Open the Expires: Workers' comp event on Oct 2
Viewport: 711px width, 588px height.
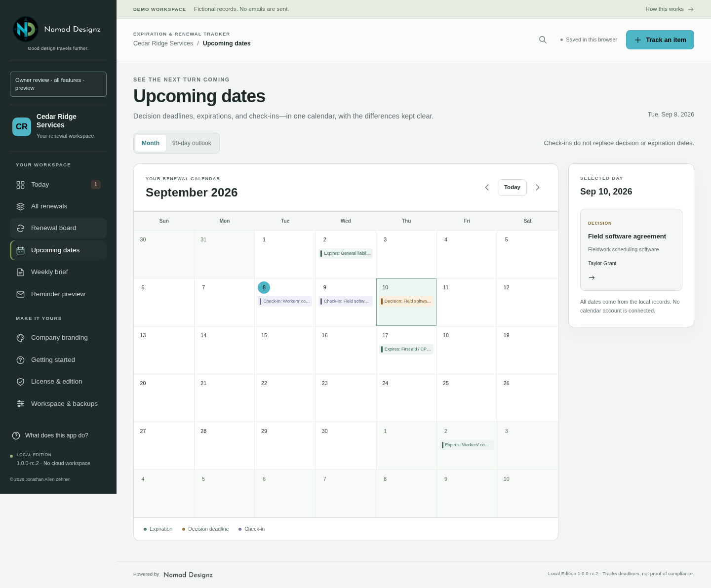coord(467,445)
